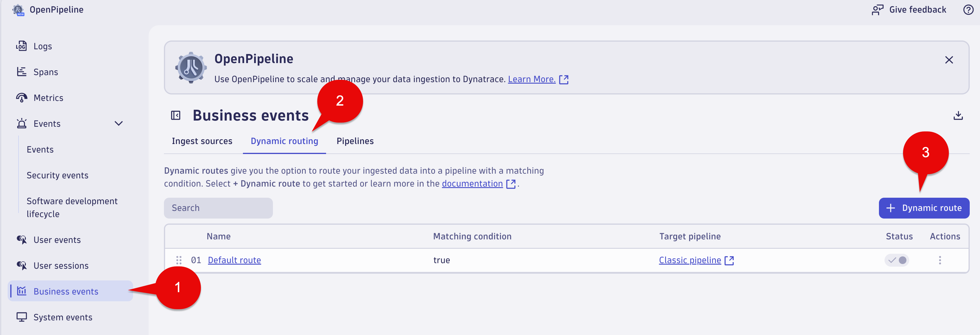Open Security events sub-item

click(x=58, y=175)
